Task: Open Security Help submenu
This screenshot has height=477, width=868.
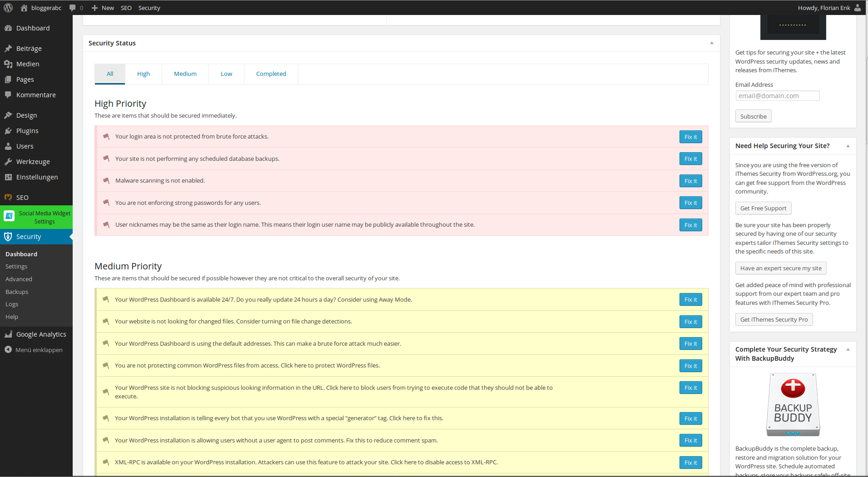Action: pyautogui.click(x=12, y=317)
